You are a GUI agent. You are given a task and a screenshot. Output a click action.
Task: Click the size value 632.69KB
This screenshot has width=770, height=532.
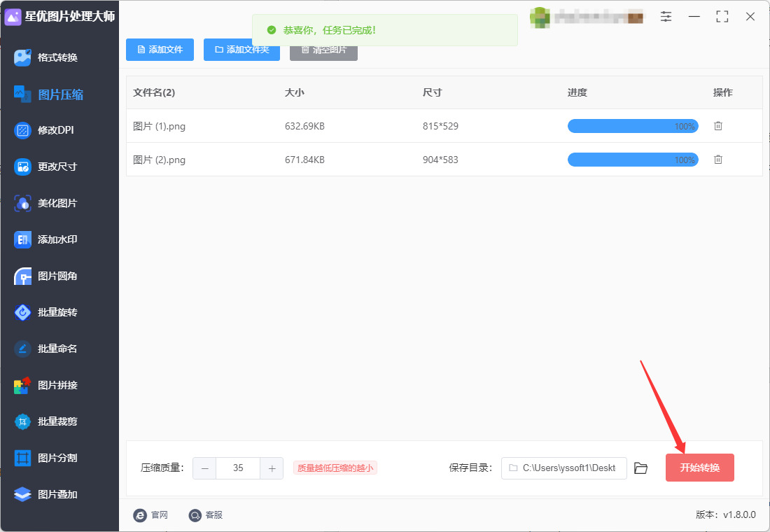coord(304,126)
